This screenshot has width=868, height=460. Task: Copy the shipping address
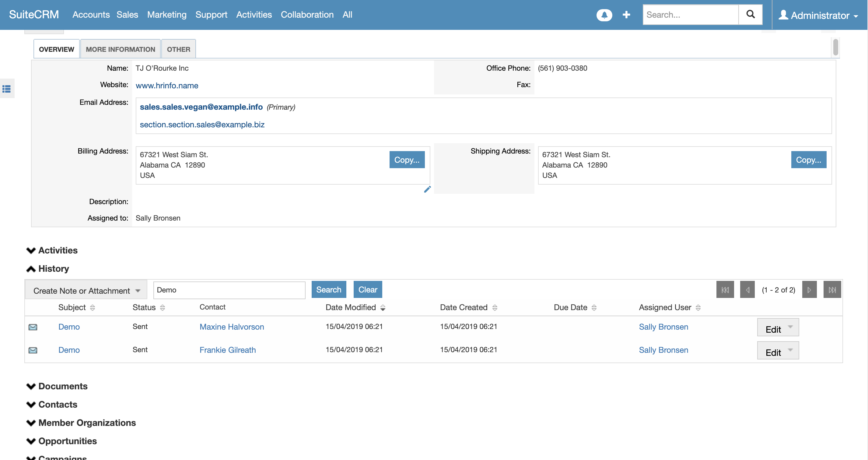click(x=808, y=160)
